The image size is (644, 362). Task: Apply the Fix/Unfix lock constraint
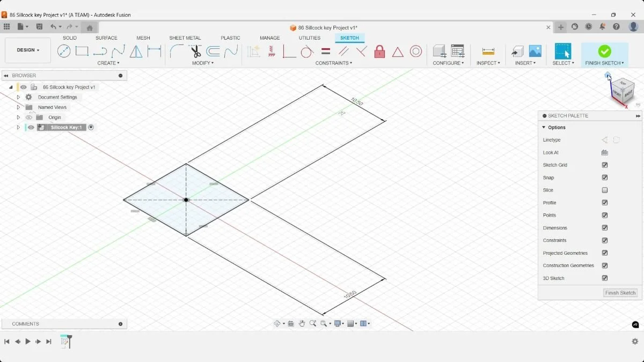[x=379, y=51]
